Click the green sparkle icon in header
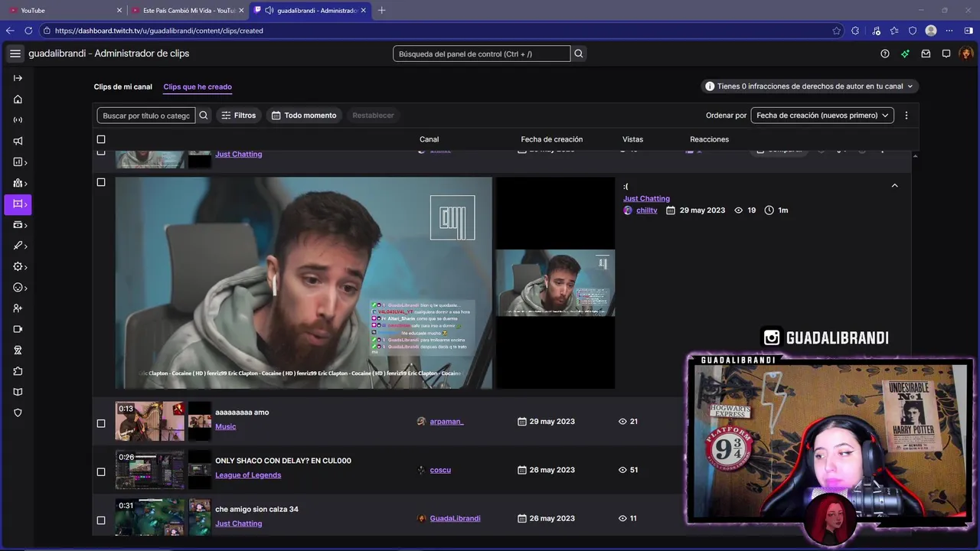 coord(905,54)
